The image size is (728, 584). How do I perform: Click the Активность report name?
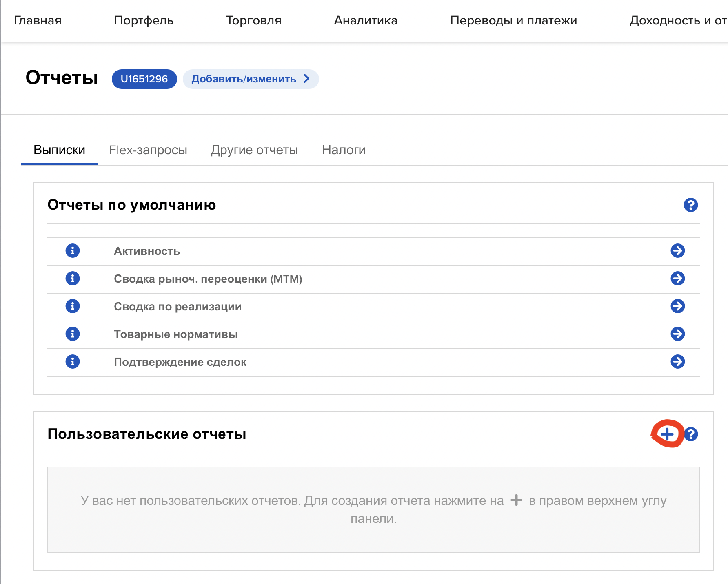tap(147, 251)
